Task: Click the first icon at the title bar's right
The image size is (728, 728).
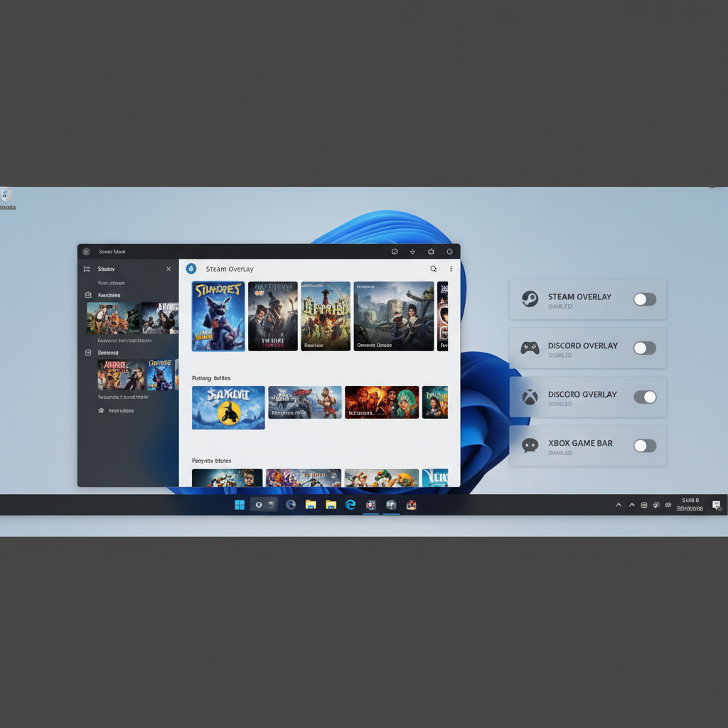Action: [395, 252]
